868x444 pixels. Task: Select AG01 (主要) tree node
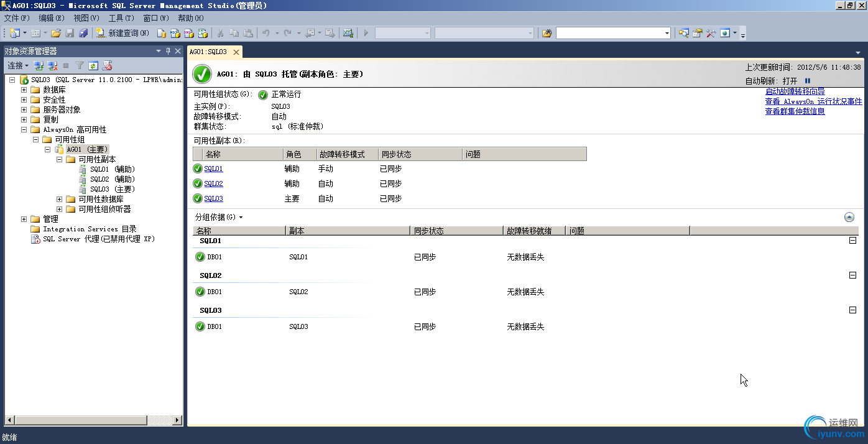coord(87,149)
